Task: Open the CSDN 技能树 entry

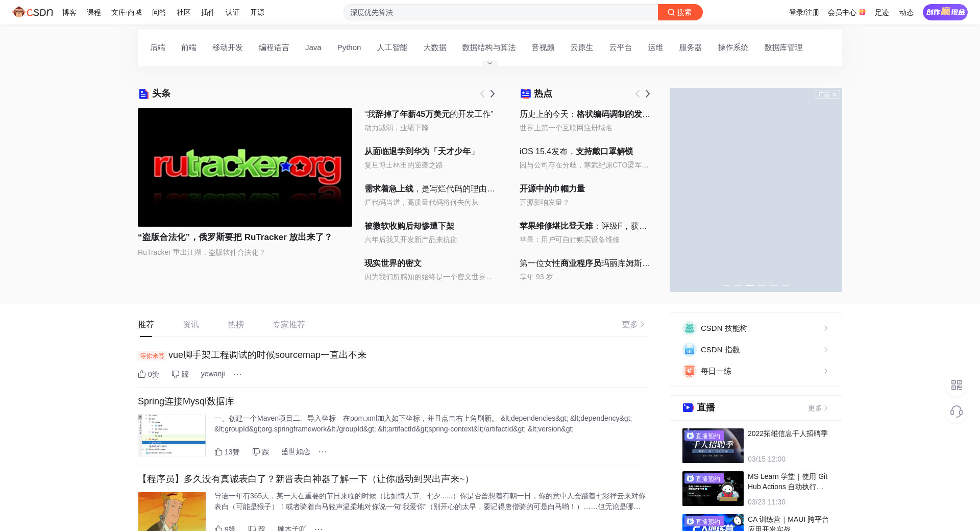Action: (755, 328)
